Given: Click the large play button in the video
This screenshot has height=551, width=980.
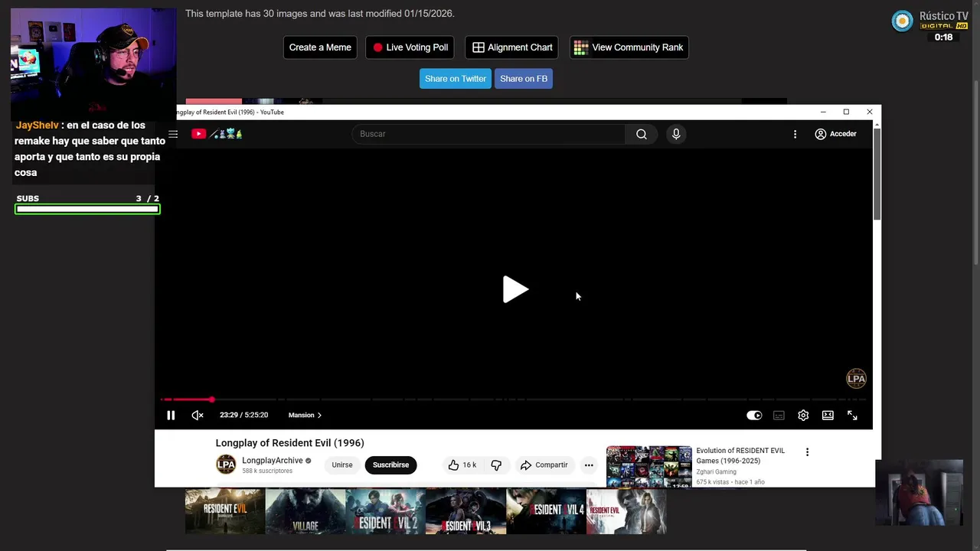Looking at the screenshot, I should [x=514, y=289].
